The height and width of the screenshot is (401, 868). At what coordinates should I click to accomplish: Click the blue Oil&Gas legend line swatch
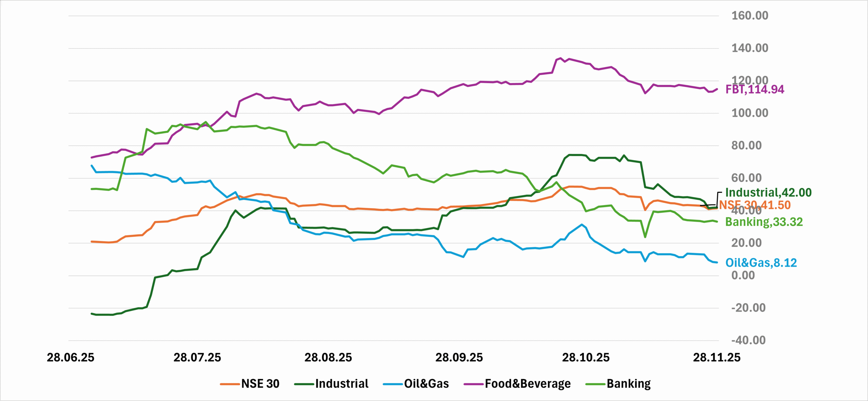tap(393, 384)
